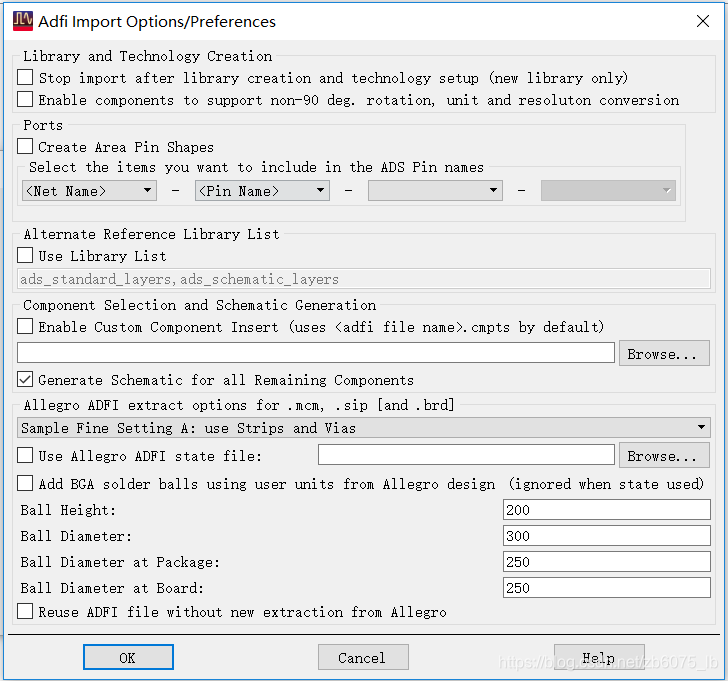The height and width of the screenshot is (681, 728).
Task: Check Use Allegro ADFI state file
Action: pos(25,455)
